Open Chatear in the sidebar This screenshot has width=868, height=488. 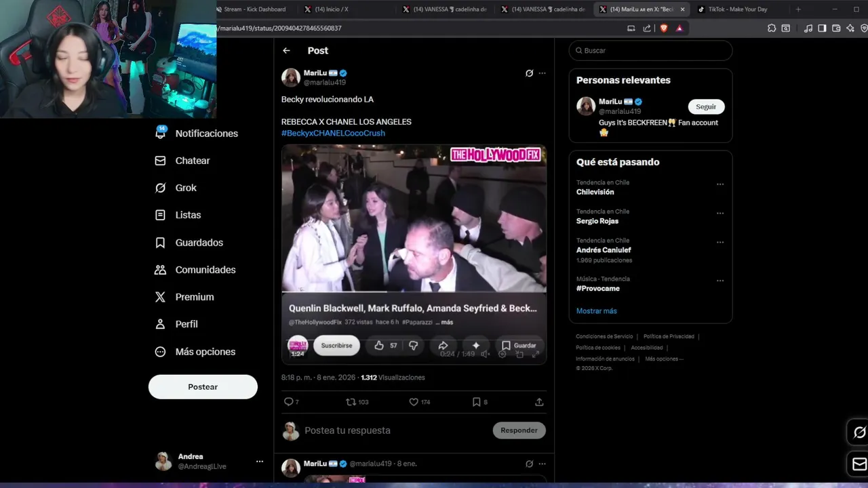[182, 161]
